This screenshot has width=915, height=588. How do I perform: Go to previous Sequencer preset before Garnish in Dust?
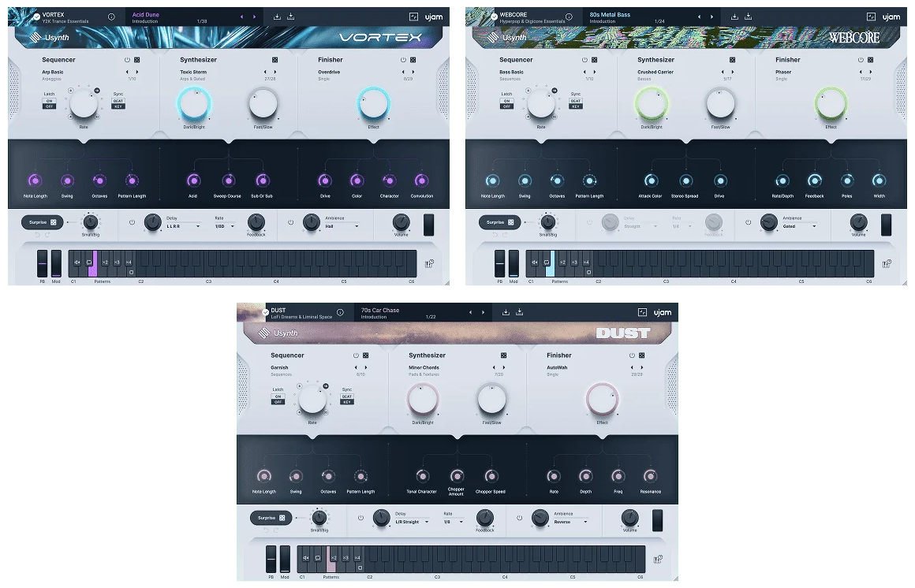coord(356,368)
